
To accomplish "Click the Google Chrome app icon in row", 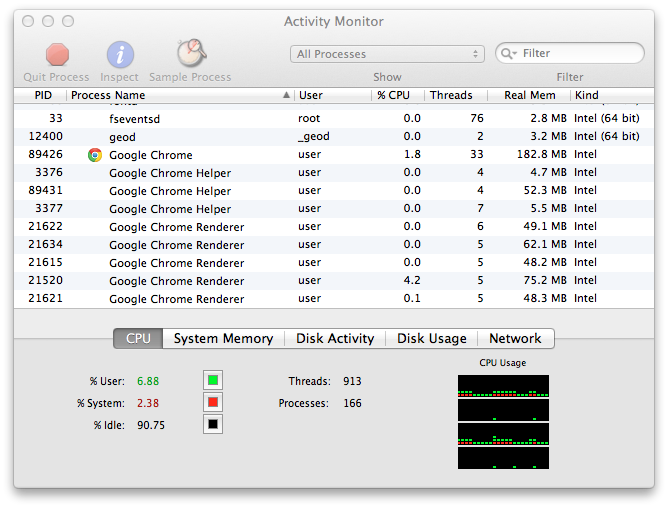I will [x=95, y=155].
